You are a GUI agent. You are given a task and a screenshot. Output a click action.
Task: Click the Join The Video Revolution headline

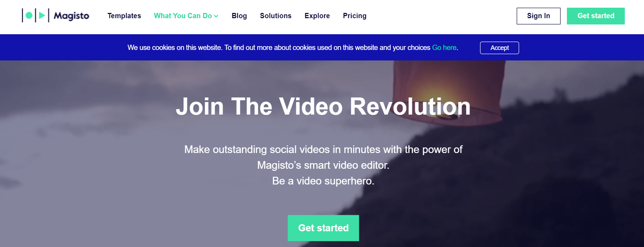pos(323,106)
